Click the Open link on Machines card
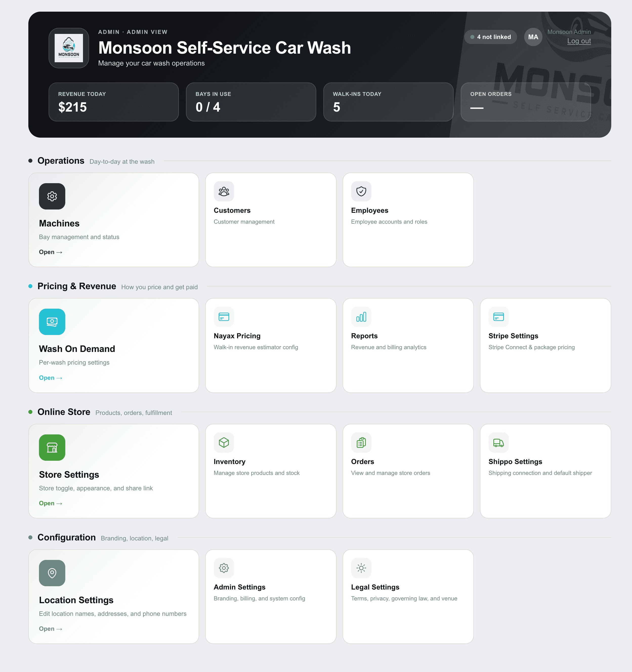The height and width of the screenshot is (672, 632). click(x=50, y=252)
